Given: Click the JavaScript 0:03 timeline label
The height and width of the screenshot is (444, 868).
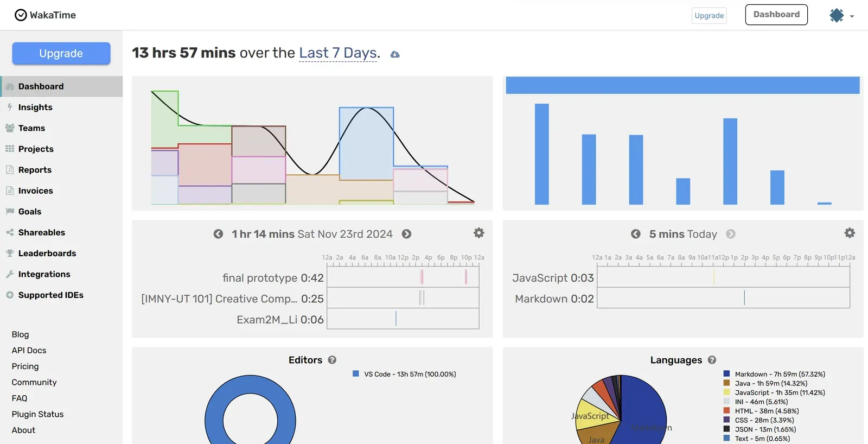Looking at the screenshot, I should pyautogui.click(x=553, y=278).
